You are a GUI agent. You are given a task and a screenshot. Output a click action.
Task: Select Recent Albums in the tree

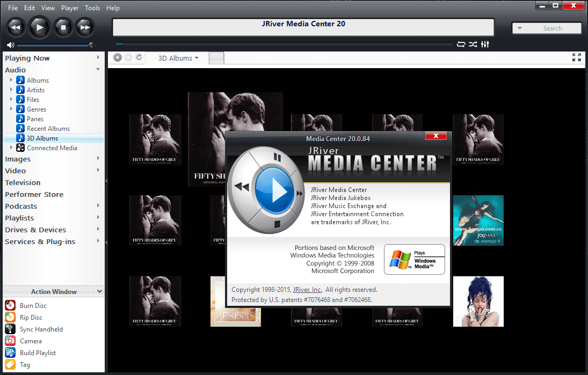(48, 129)
